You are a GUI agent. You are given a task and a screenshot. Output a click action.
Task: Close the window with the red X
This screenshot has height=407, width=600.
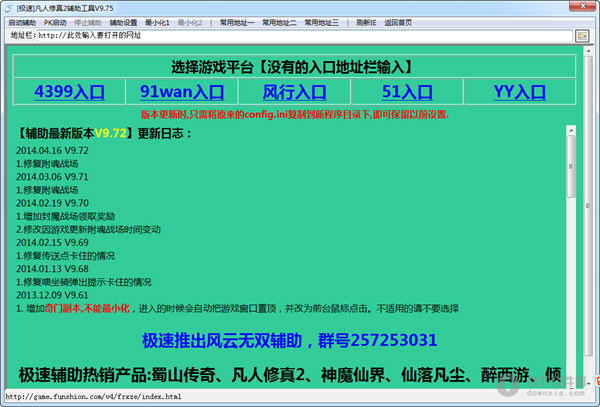582,6
